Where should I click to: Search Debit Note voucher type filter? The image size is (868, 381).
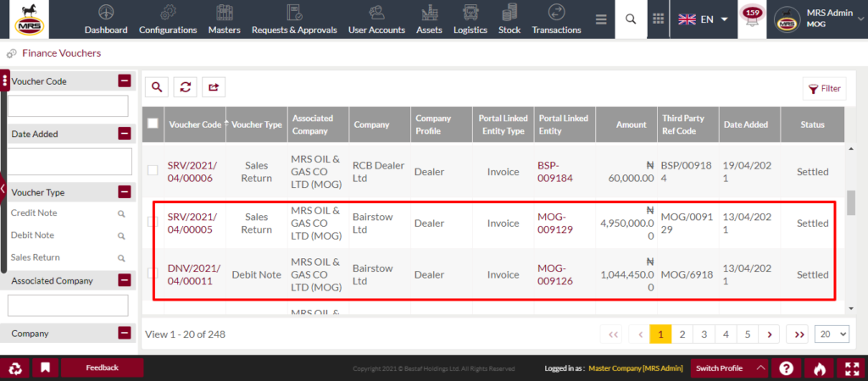(121, 235)
